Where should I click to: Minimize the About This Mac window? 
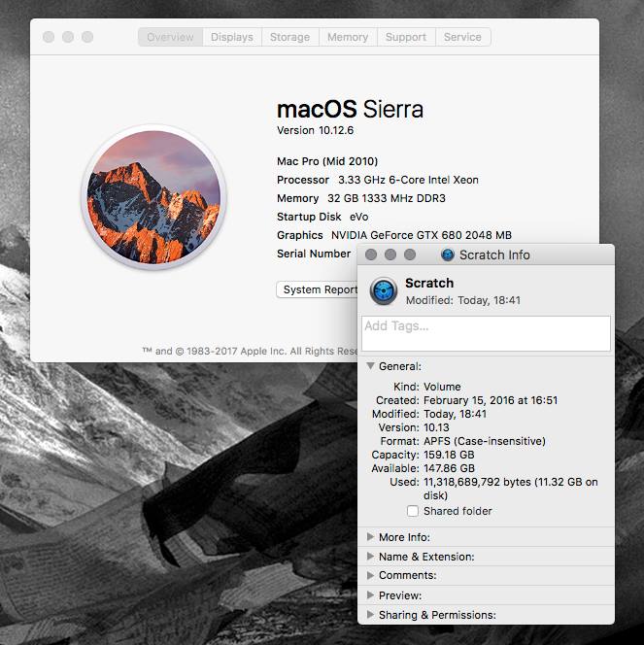68,37
